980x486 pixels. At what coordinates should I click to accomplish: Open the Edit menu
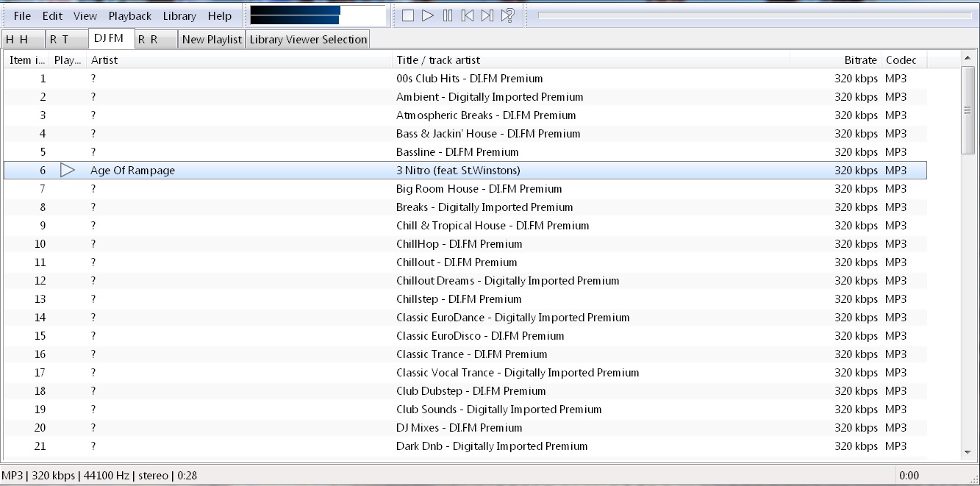click(x=52, y=16)
